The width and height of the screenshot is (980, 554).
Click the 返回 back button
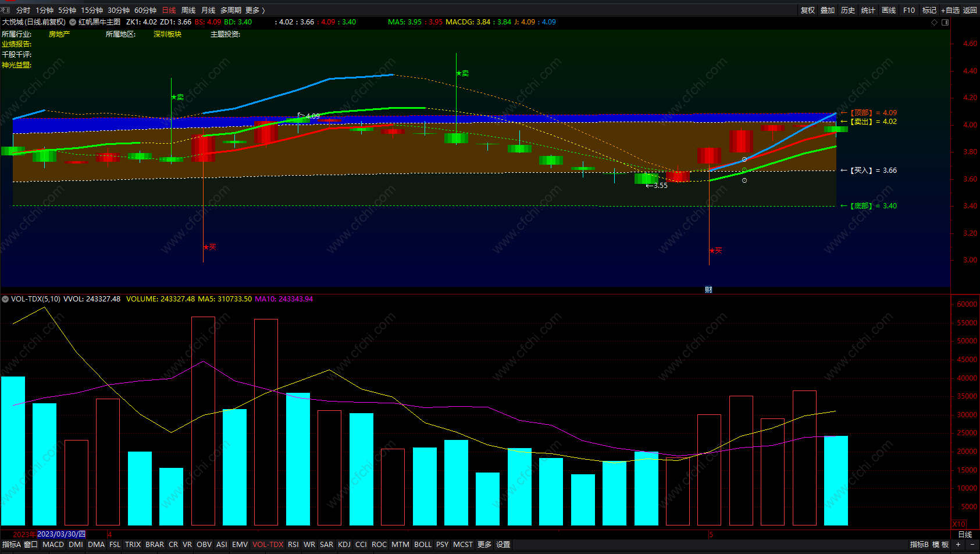click(x=970, y=10)
